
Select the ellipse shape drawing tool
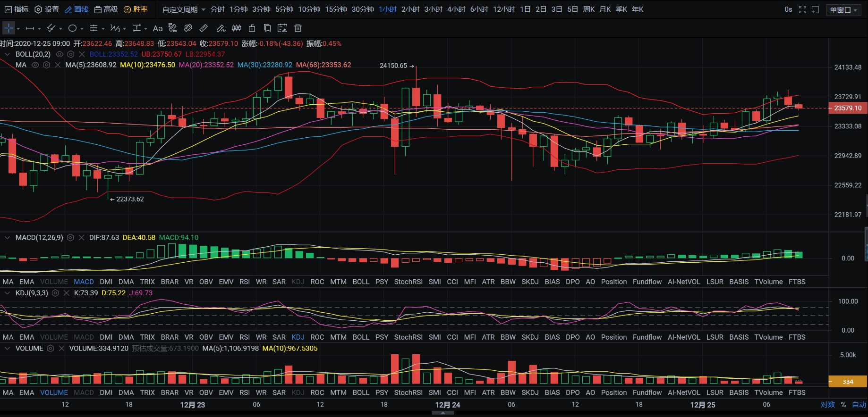[x=72, y=28]
